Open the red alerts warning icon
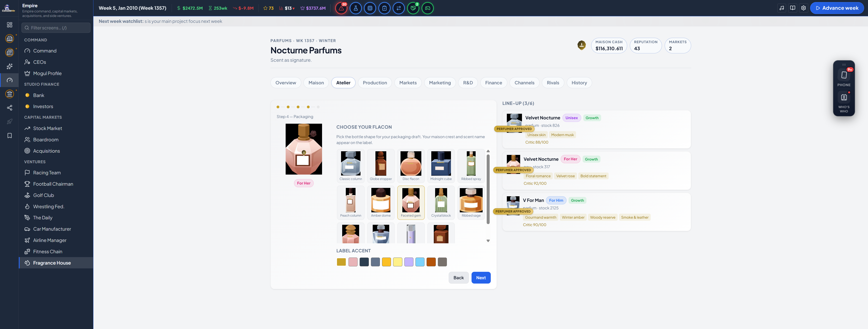Image resolution: width=868 pixels, height=329 pixels. click(341, 8)
